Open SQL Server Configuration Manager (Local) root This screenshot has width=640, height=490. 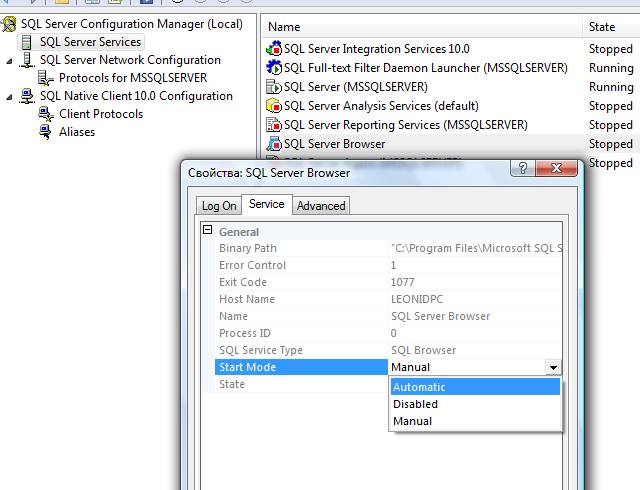click(x=131, y=24)
